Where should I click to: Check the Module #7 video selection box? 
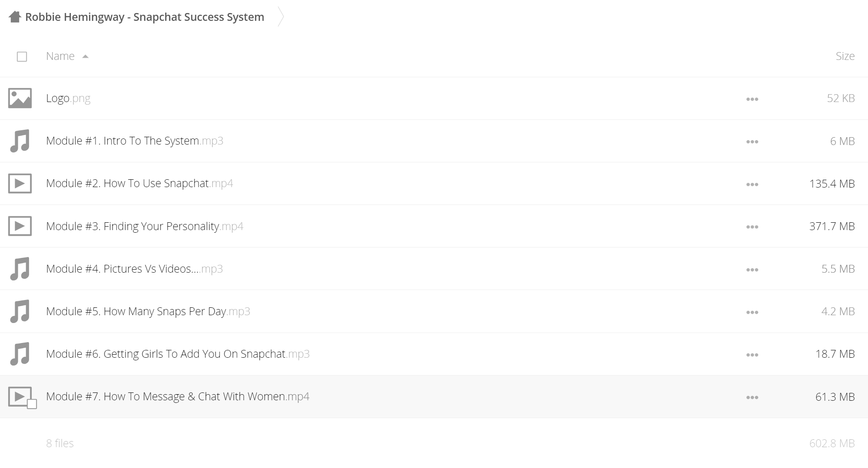(32, 404)
